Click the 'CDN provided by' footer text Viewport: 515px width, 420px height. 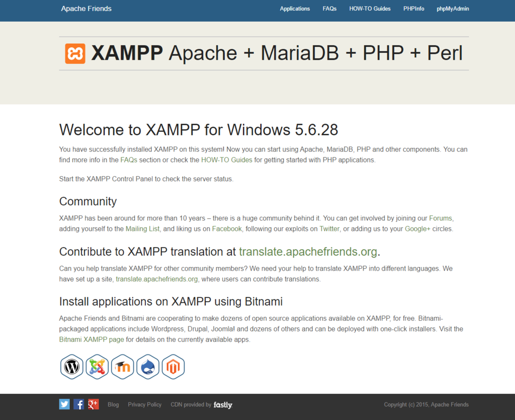(x=191, y=404)
